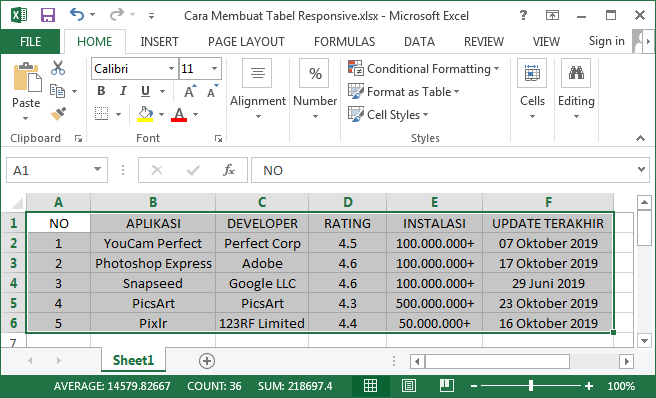Apply red font color
Screen dimensions: 656x398
(x=179, y=114)
